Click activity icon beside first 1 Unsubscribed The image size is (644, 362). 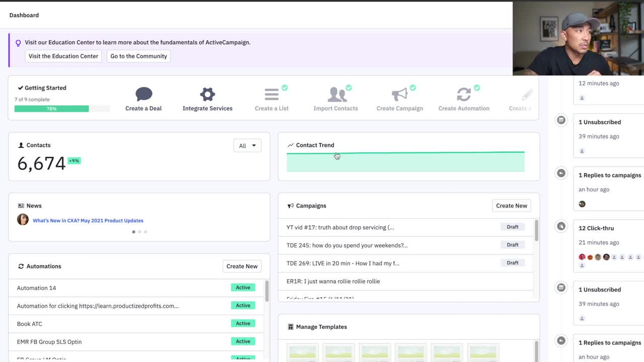pyautogui.click(x=561, y=120)
